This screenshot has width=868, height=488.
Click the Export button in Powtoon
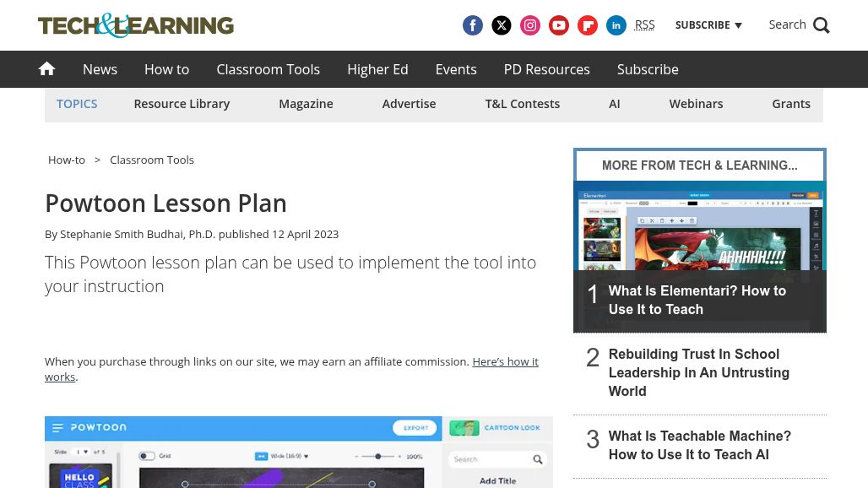pos(415,428)
